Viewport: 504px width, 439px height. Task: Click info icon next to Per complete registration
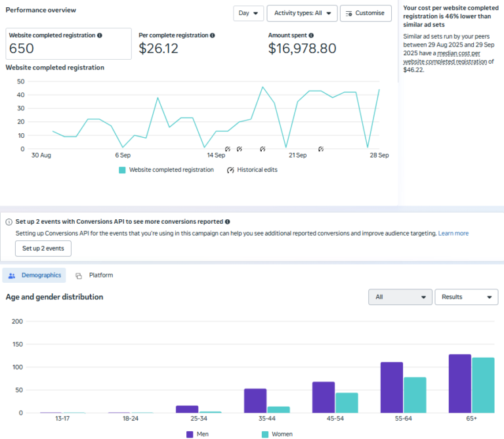click(x=212, y=35)
